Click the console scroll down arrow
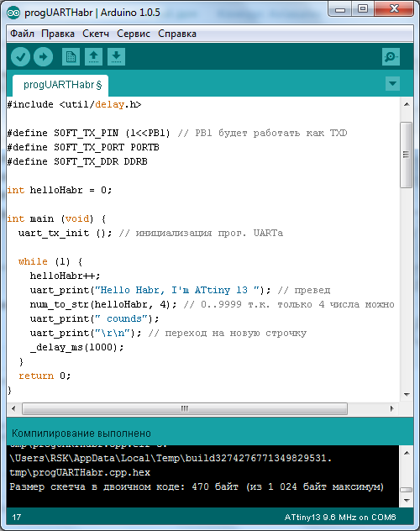This screenshot has width=420, height=531. click(x=407, y=501)
